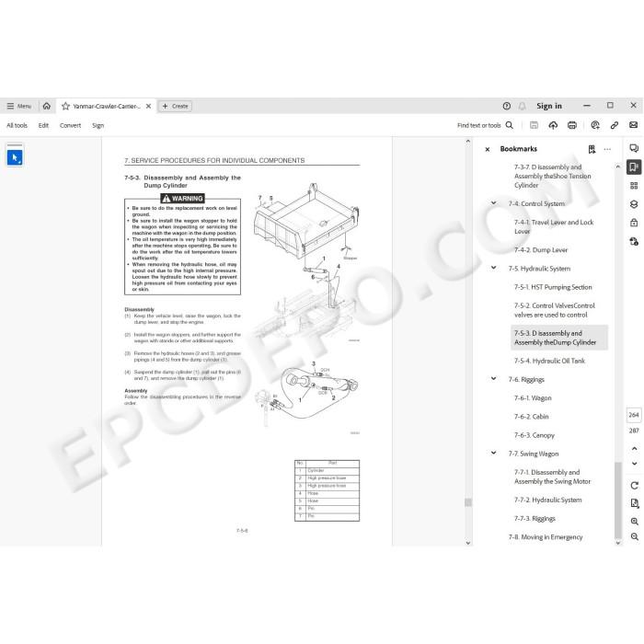Image resolution: width=644 pixels, height=644 pixels.
Task: Click the add bookmark icon
Action: [592, 149]
